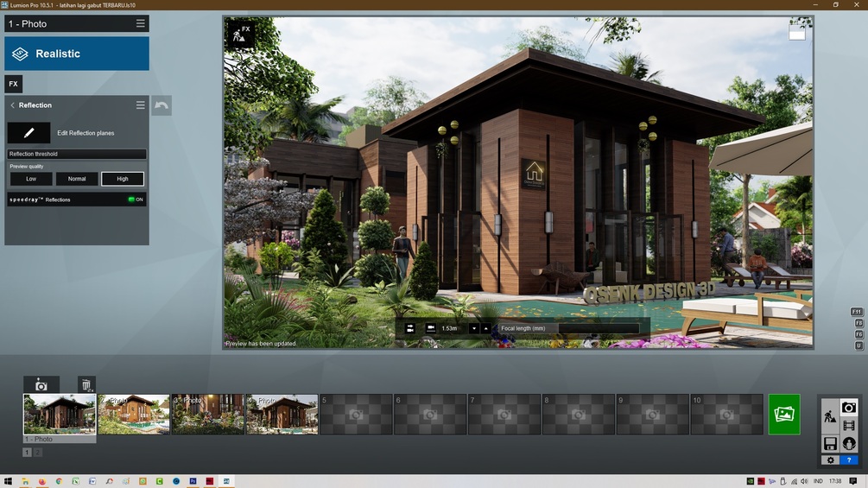The width and height of the screenshot is (868, 488).
Task: Click empty photo slot 9
Action: (653, 414)
